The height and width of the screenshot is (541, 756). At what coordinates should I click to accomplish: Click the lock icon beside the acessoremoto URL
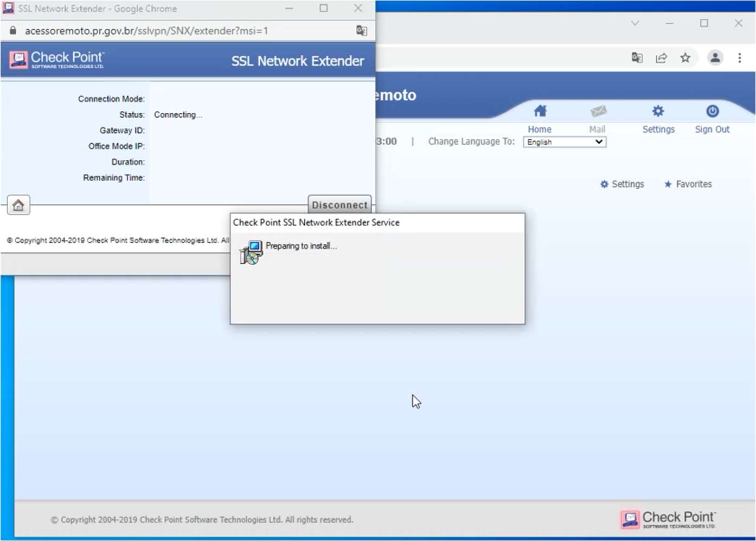(13, 31)
